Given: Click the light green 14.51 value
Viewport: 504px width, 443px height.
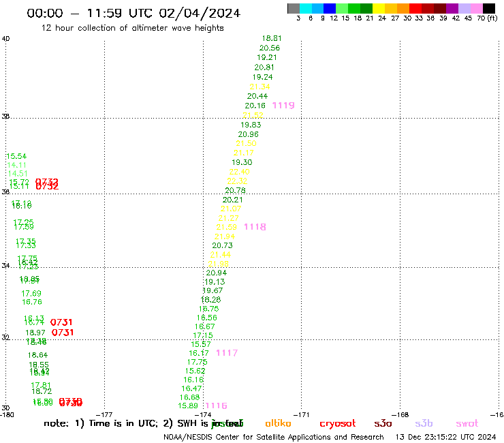Looking at the screenshot, I should pos(18,174).
